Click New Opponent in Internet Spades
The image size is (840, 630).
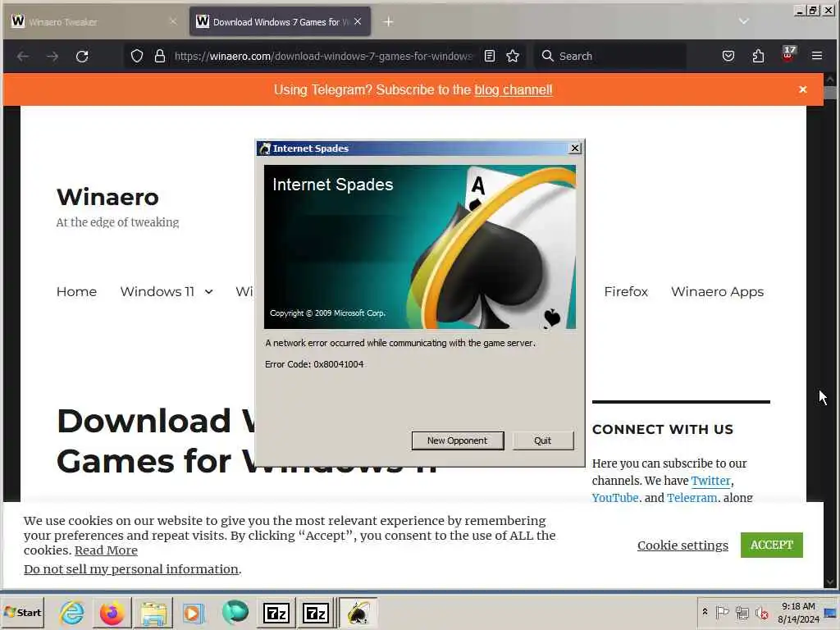(x=458, y=441)
